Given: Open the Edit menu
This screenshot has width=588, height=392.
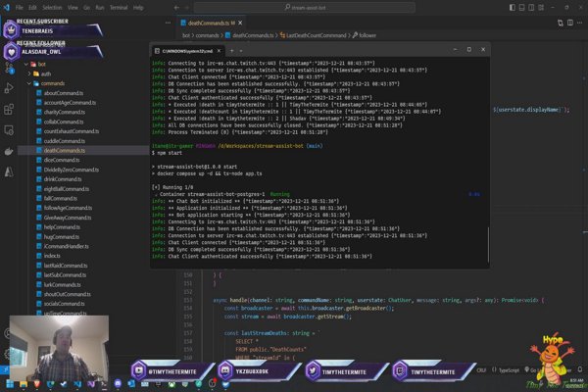Looking at the screenshot, I should point(32,8).
